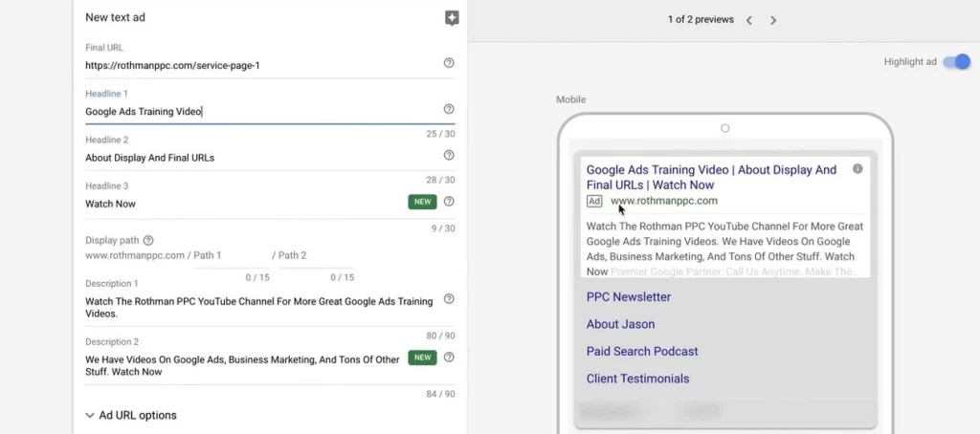The height and width of the screenshot is (434, 980).
Task: Click '9 / 30' character counter
Action: pos(443,228)
